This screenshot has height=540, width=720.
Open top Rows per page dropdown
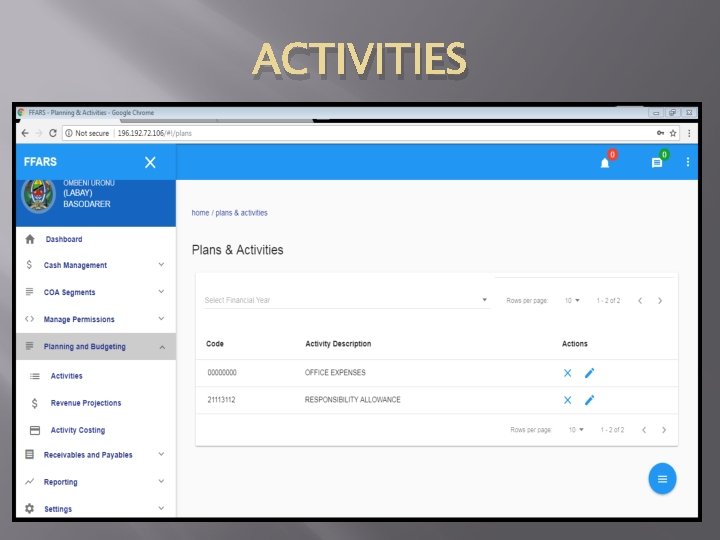tap(572, 300)
